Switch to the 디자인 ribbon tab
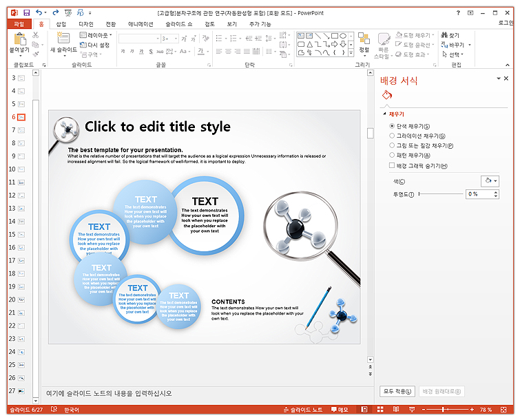This screenshot has height=420, width=520. click(86, 24)
